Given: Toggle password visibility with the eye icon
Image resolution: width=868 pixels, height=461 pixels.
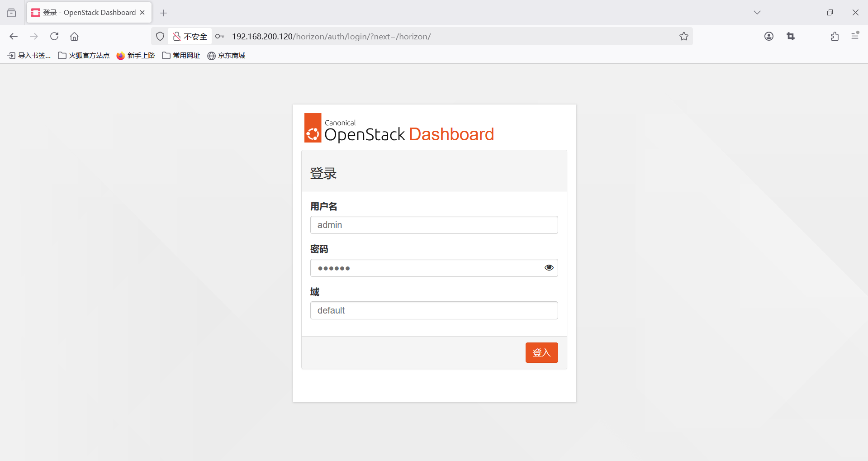Looking at the screenshot, I should click(549, 268).
